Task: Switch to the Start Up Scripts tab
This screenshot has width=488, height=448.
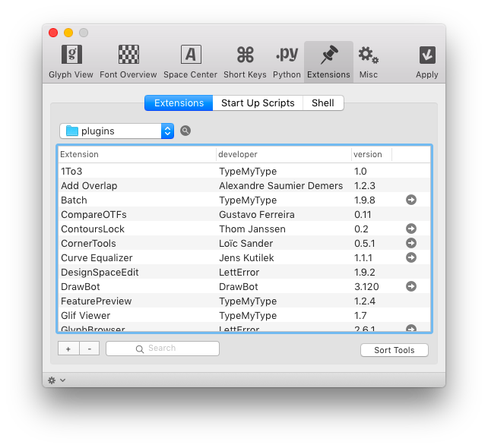Action: pos(258,103)
